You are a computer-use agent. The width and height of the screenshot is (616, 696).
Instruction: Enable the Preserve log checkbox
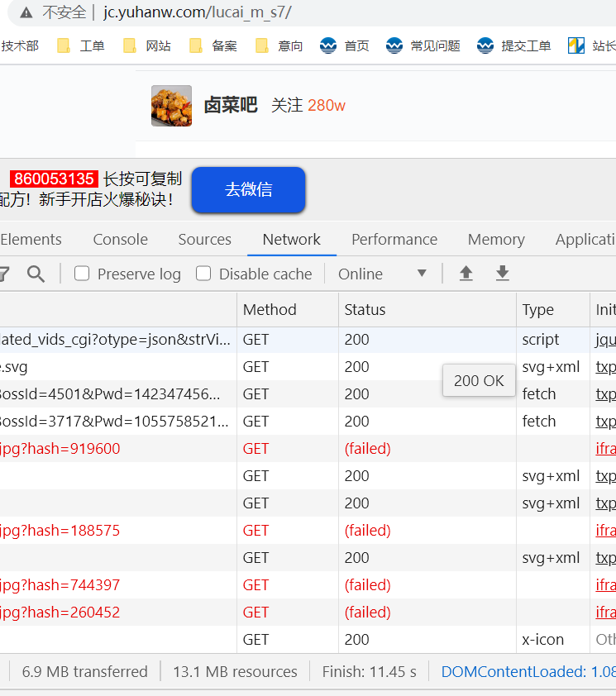(82, 274)
